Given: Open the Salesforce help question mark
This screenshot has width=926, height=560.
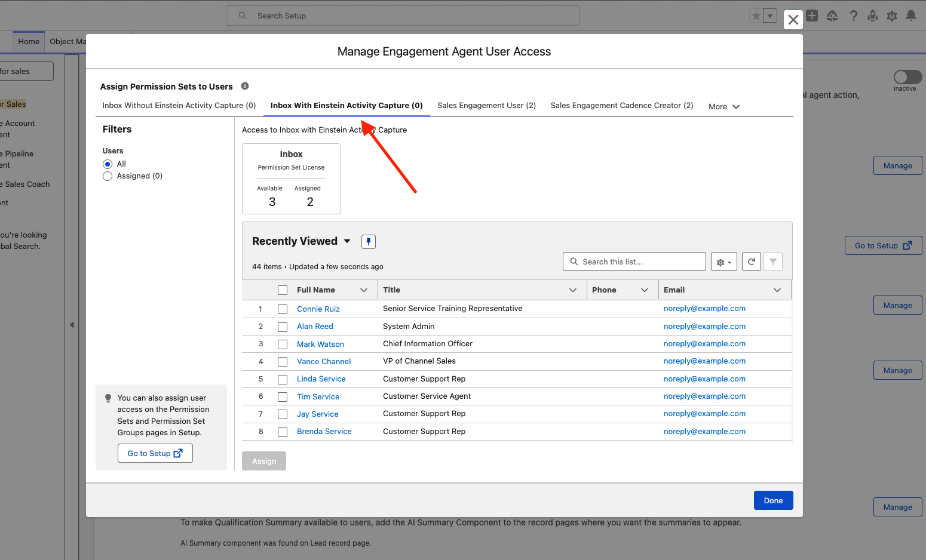Looking at the screenshot, I should [x=854, y=16].
